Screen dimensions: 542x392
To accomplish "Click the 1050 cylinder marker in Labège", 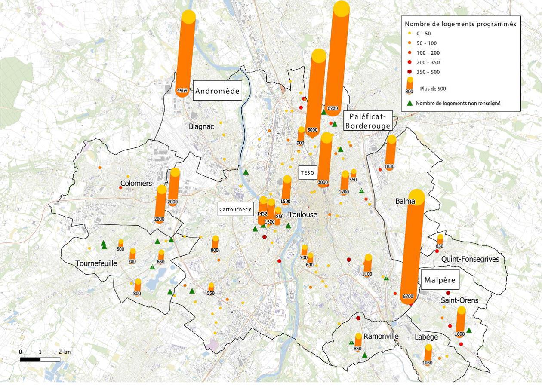I will [428, 354].
